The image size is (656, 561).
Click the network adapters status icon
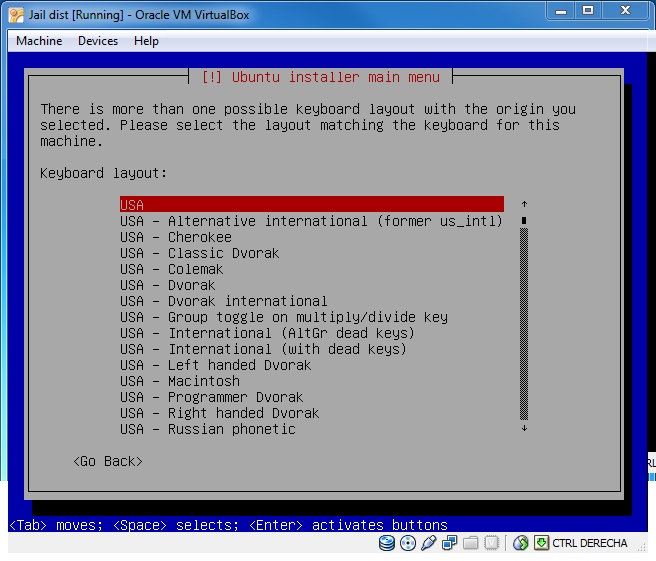(x=449, y=543)
